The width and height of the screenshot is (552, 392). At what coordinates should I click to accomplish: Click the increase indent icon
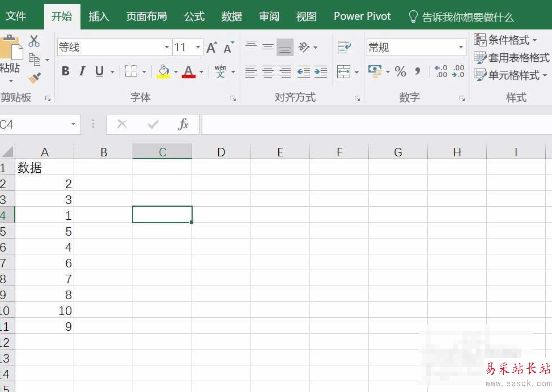[x=321, y=72]
